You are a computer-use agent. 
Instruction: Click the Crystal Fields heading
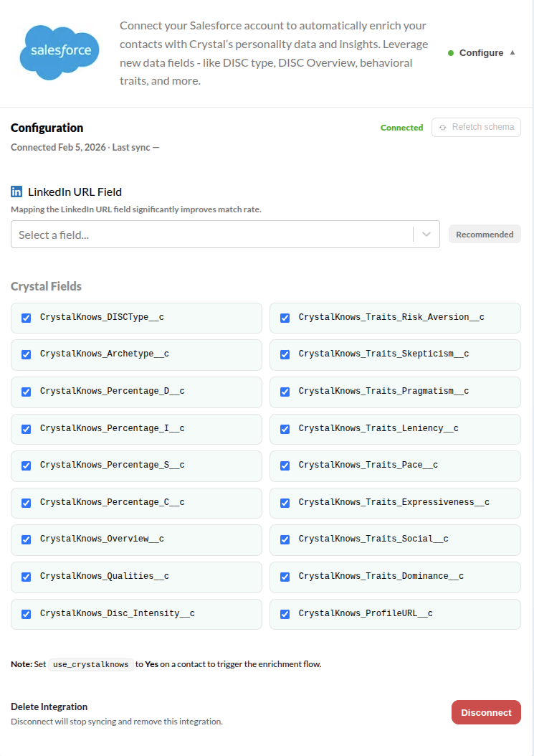(46, 286)
